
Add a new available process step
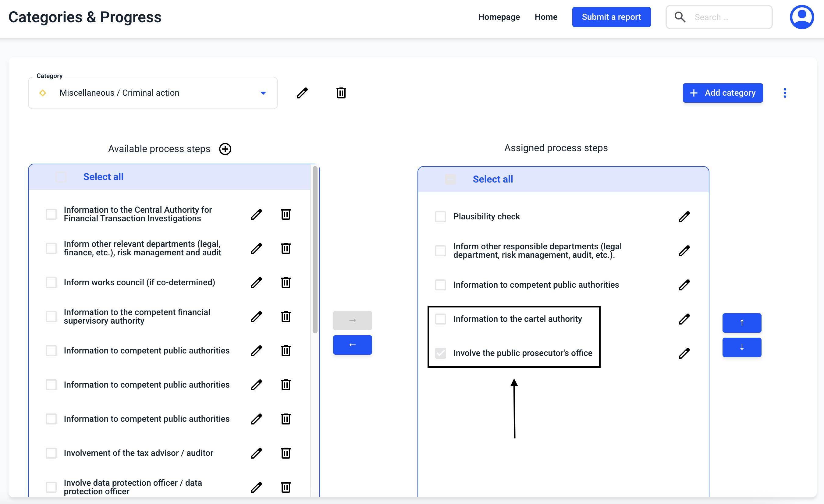pyautogui.click(x=225, y=149)
